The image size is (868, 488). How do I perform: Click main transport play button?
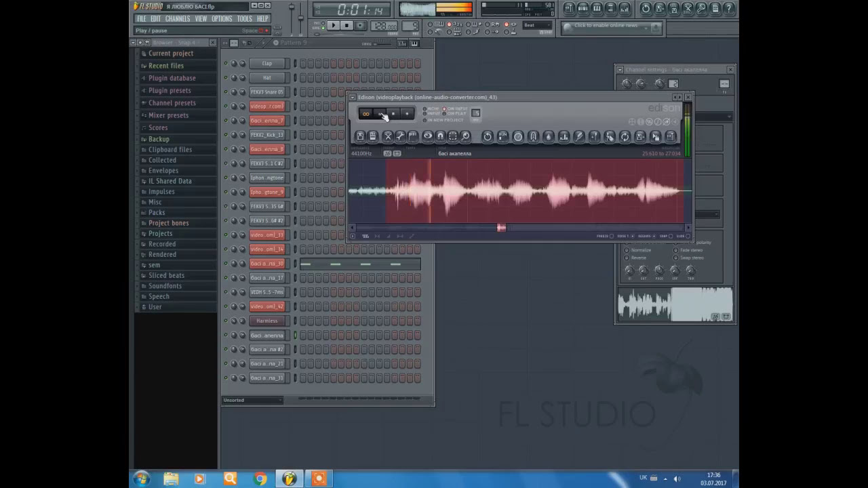tap(333, 26)
